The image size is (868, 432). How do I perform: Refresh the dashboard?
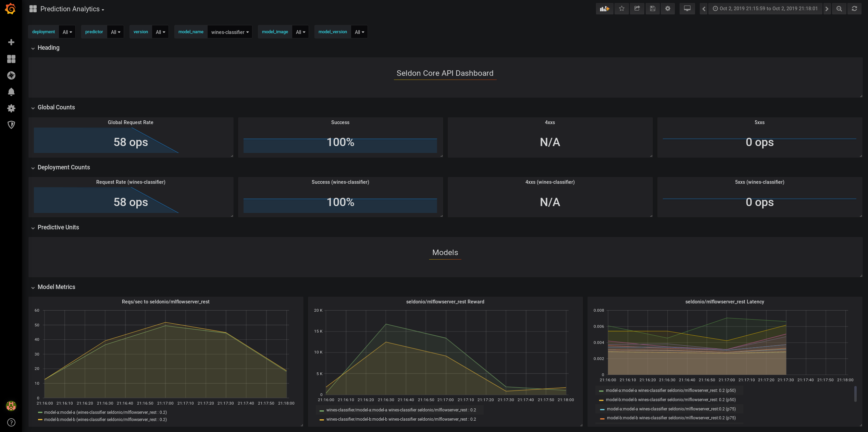(x=854, y=9)
